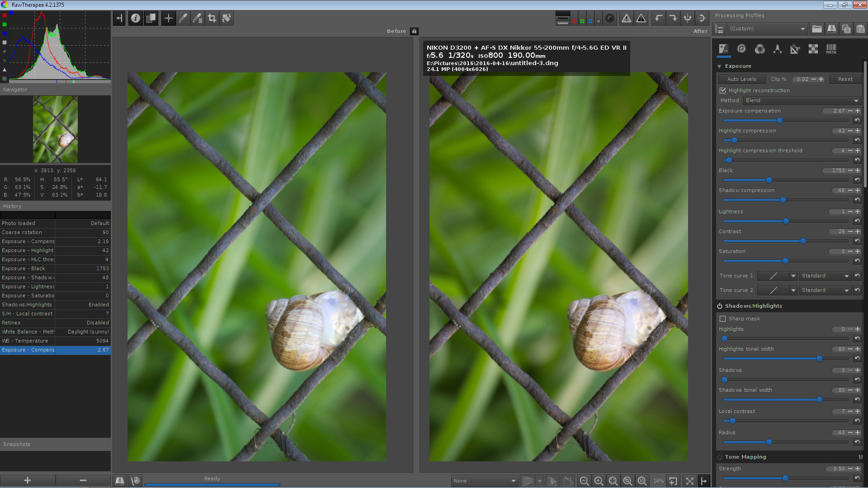The image size is (868, 488).
Task: Open the Method Blend dropdown
Action: 802,100
